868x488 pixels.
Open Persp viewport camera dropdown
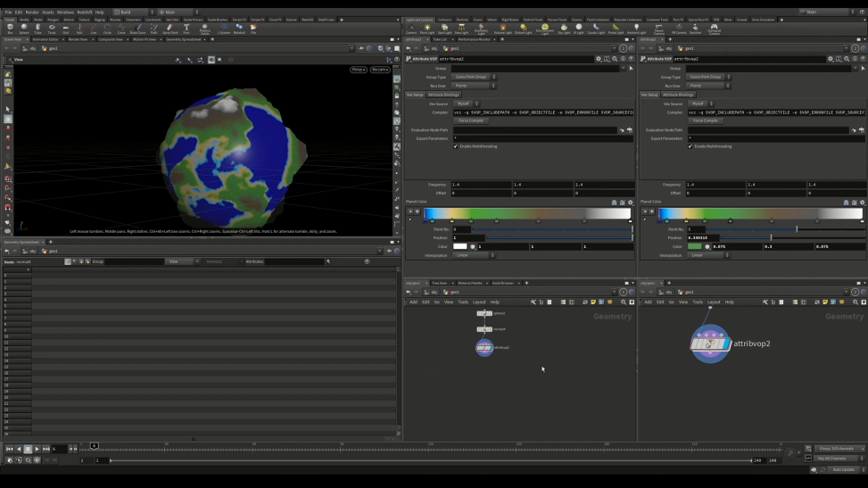[358, 70]
